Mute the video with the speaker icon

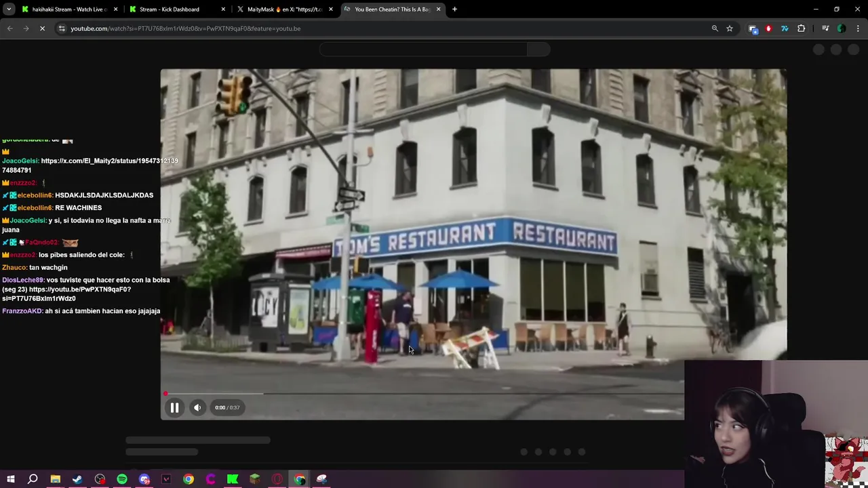point(197,407)
